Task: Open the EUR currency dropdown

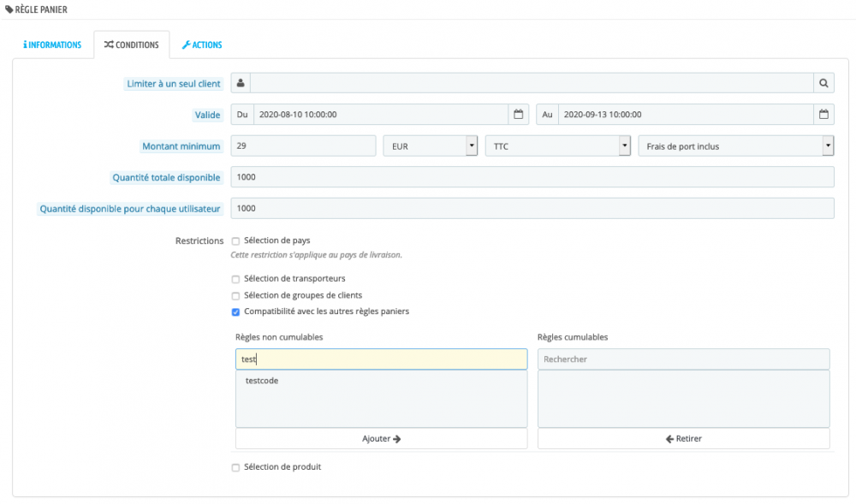Action: coord(431,146)
